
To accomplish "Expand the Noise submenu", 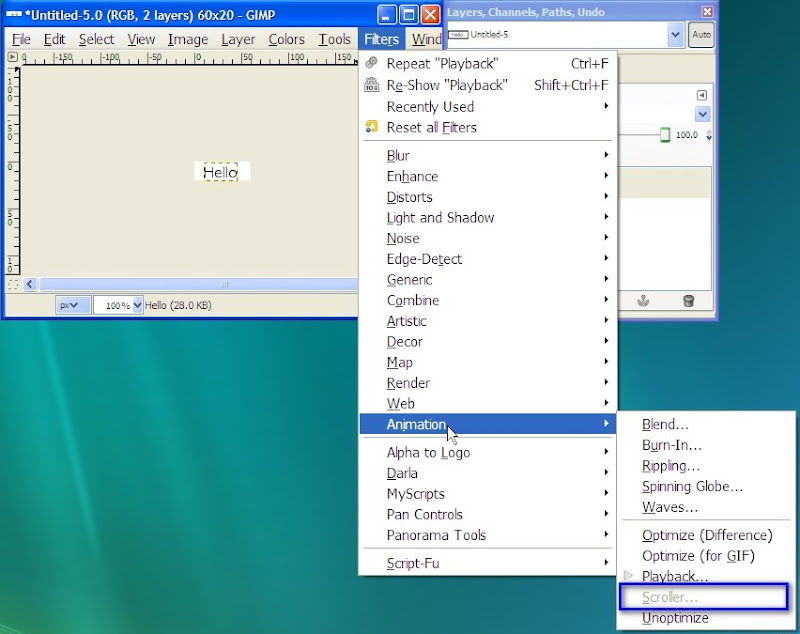I will (x=488, y=238).
